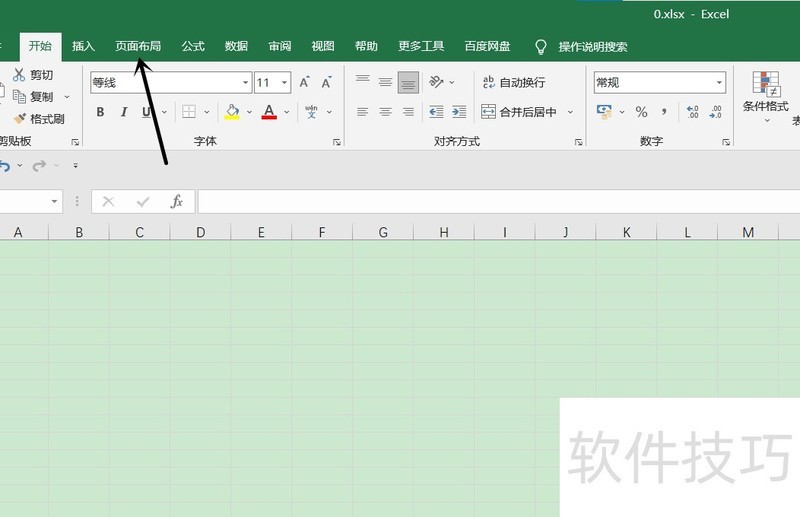Toggle Italic formatting
The width and height of the screenshot is (800, 517).
point(124,112)
